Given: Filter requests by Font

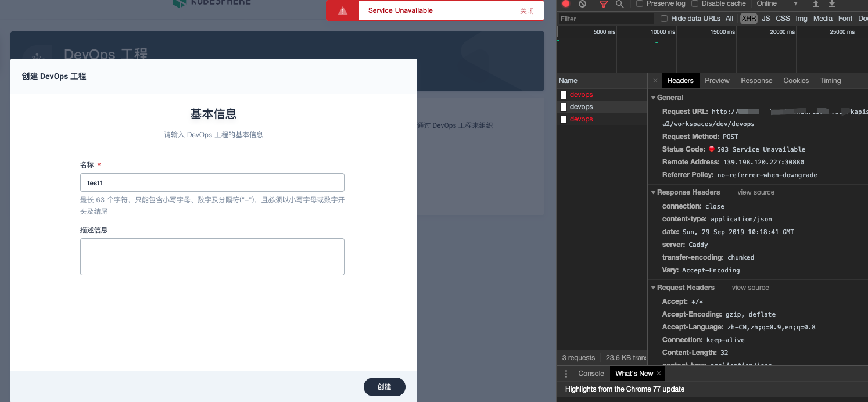Looking at the screenshot, I should coord(845,19).
